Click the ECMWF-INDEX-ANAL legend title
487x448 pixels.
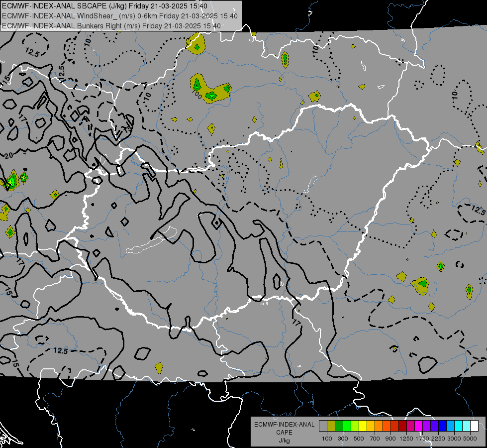pos(284,425)
